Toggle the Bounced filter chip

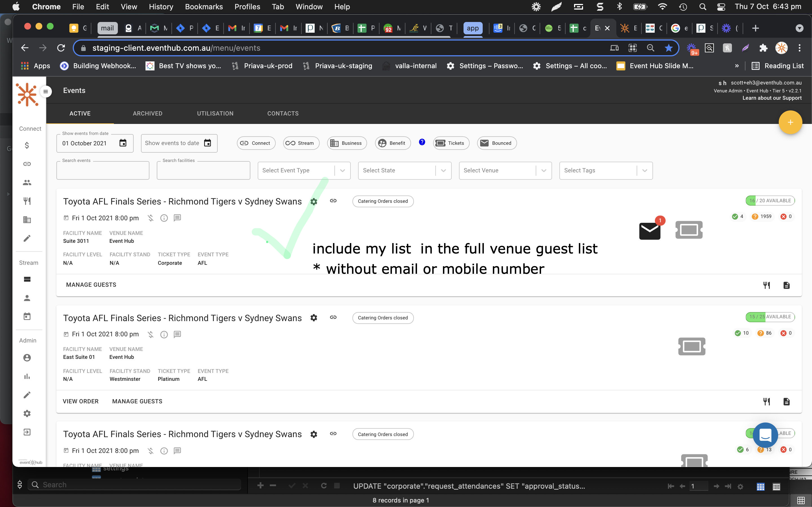click(497, 143)
